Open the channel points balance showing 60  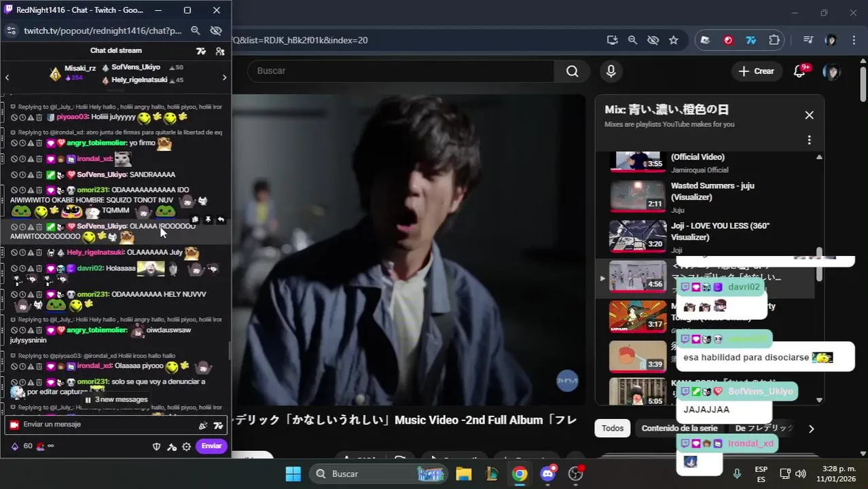(x=22, y=446)
